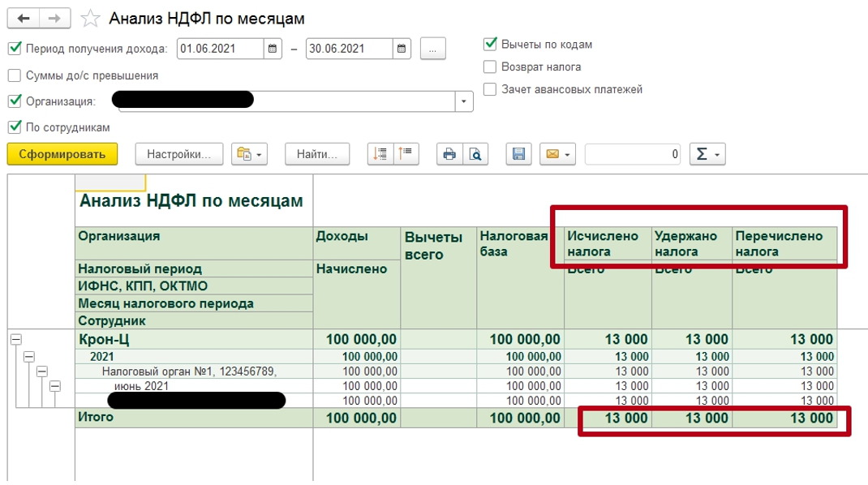Image resolution: width=868 pixels, height=485 pixels.
Task: Click the back navigation arrow
Action: click(x=24, y=18)
